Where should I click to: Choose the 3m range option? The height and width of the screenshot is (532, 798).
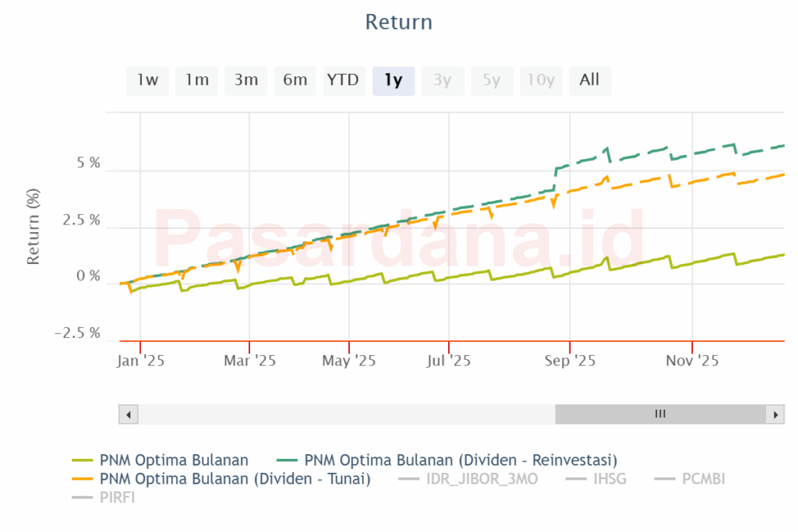pos(246,80)
